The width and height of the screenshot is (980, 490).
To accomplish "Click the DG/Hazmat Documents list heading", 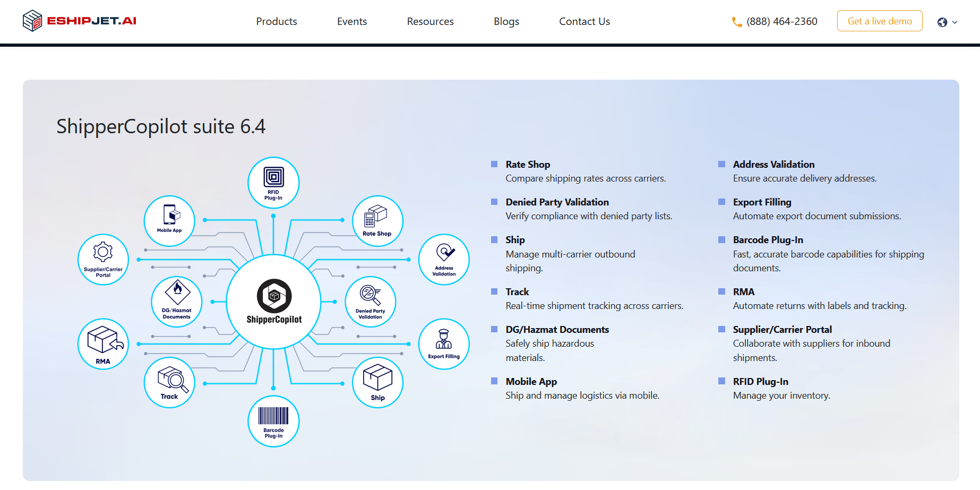I will [x=557, y=330].
